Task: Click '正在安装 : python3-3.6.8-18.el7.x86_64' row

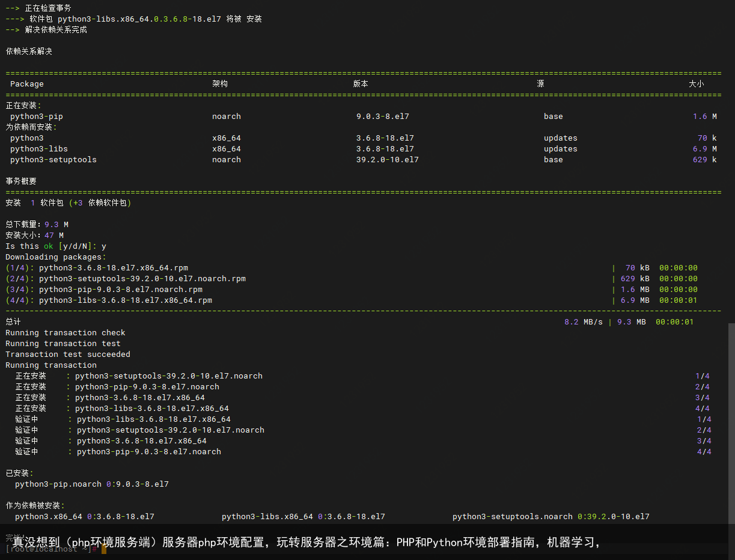Action: [110, 398]
